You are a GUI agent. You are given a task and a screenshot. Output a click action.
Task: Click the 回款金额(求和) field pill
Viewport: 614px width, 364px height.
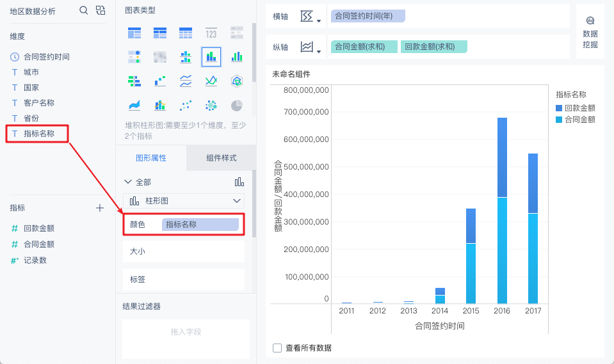[434, 47]
